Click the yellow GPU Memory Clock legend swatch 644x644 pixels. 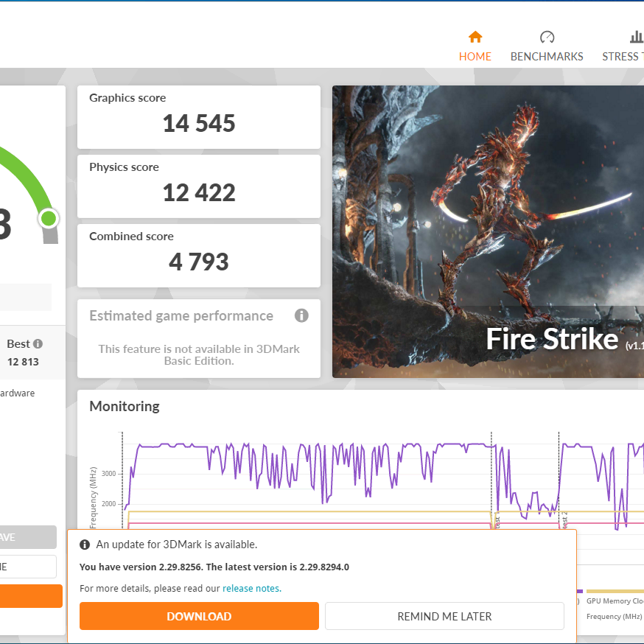[x=615, y=591]
